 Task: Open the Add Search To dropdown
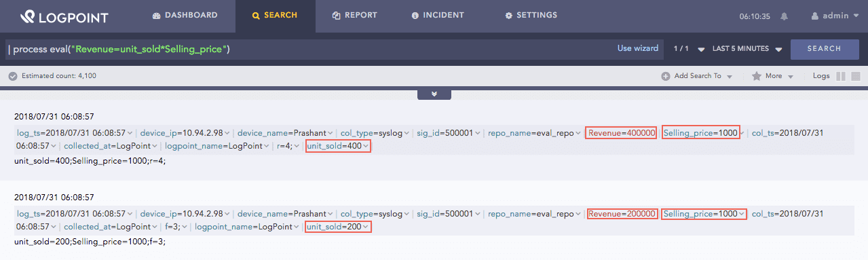point(697,76)
